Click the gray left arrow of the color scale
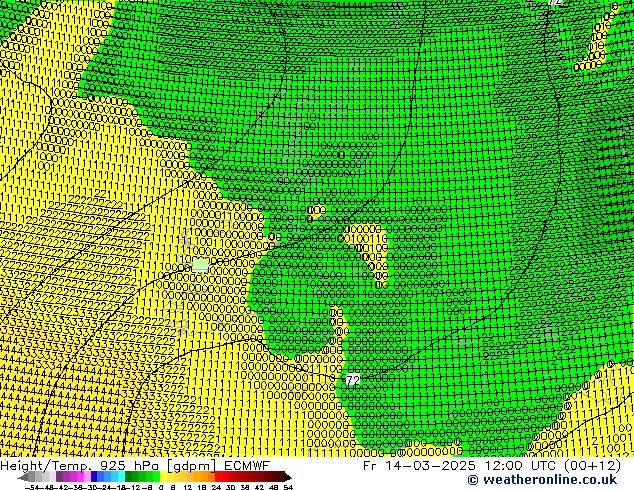The height and width of the screenshot is (490, 634). pos(23,476)
